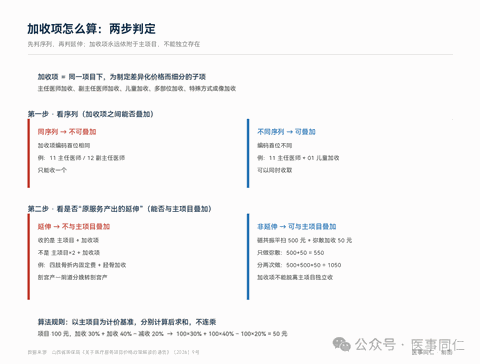Click the heading beginning "第二步 · 看是否"

[x=119, y=209]
